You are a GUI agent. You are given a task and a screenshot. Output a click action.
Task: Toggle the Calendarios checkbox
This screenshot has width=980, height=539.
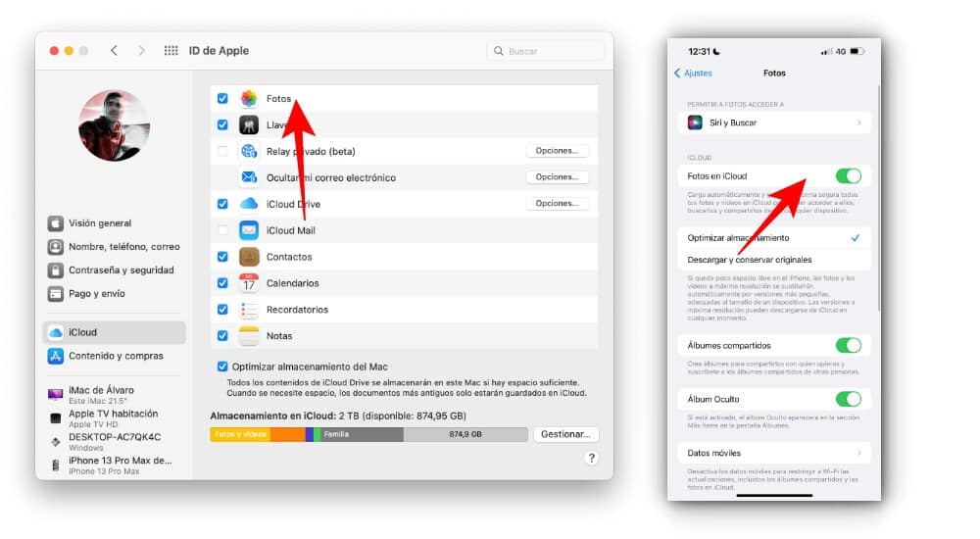click(222, 282)
